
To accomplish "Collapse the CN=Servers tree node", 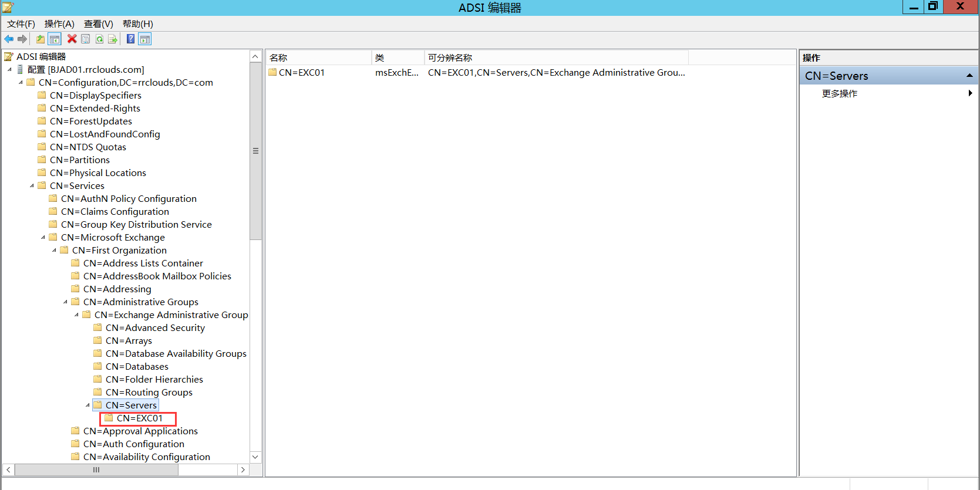I will coord(87,405).
